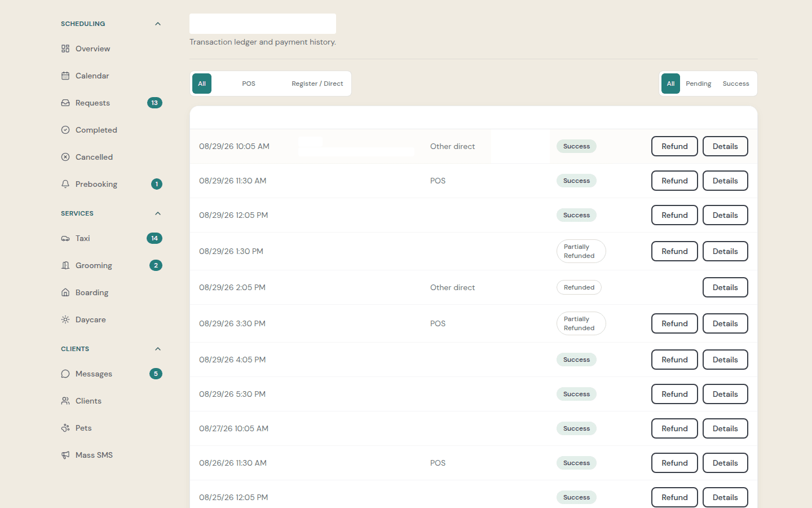
Task: Click the Grooming icon in sidebar
Action: 65,265
